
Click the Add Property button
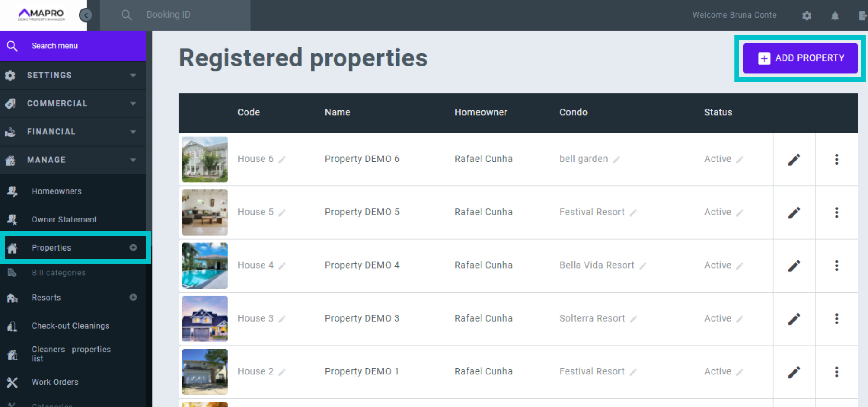[x=800, y=58]
